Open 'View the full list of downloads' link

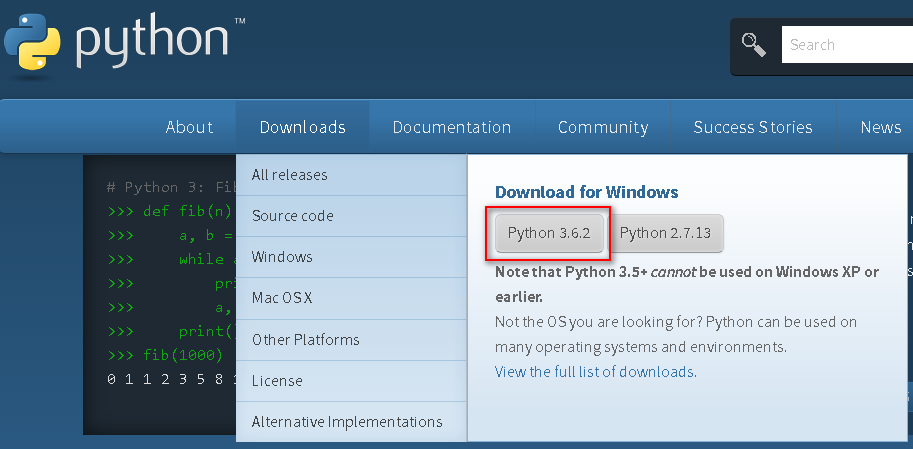pyautogui.click(x=594, y=372)
